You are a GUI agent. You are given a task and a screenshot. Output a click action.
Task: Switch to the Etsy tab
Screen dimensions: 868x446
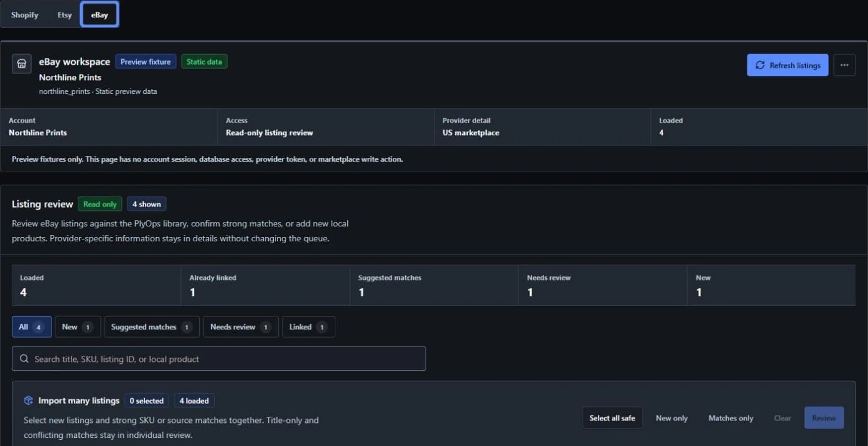point(65,15)
